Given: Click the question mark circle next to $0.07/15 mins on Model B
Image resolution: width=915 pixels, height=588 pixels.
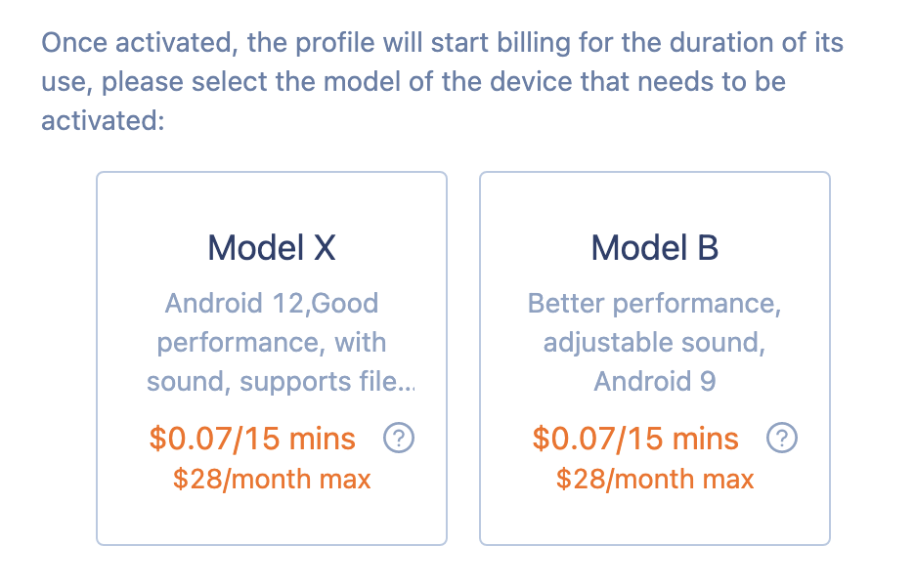Looking at the screenshot, I should [782, 438].
